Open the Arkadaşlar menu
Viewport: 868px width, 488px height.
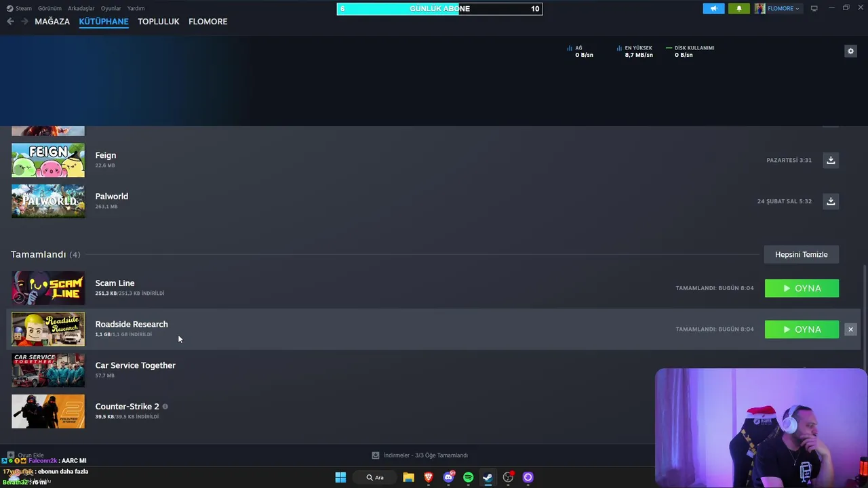point(81,8)
